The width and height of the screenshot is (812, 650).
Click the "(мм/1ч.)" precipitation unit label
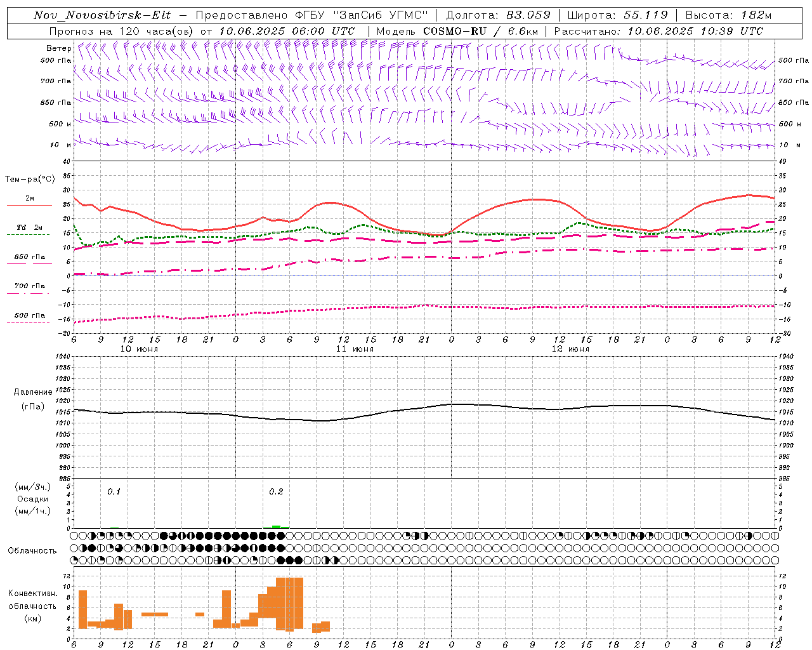(x=33, y=511)
